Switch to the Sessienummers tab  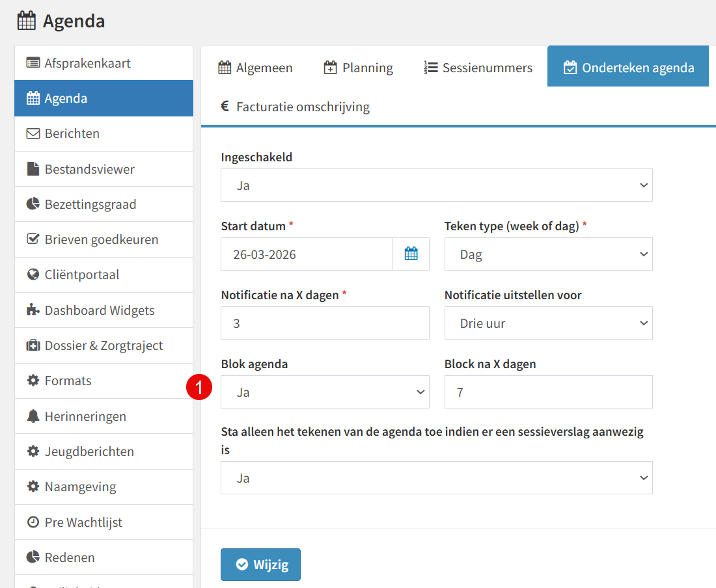pos(478,68)
